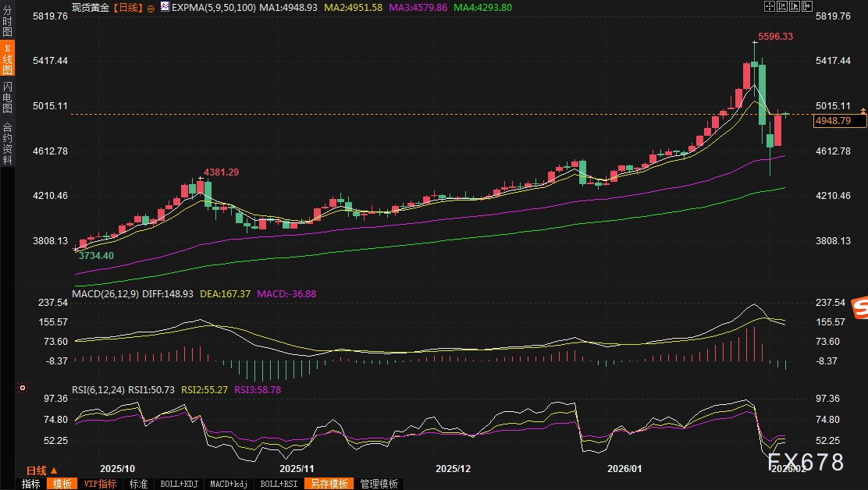This screenshot has width=868, height=490.
Task: Click the crosshair cursor icon in top toolbar
Action: coord(770,6)
